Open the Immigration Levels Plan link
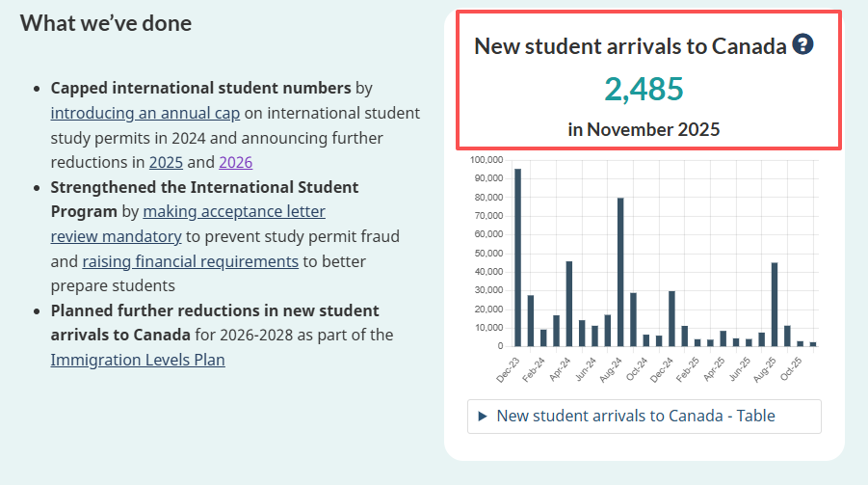 (138, 361)
